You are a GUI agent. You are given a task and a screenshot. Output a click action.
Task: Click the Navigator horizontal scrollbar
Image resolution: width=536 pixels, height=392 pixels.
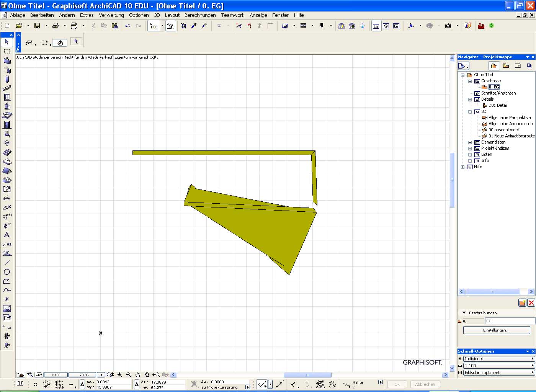pos(493,292)
